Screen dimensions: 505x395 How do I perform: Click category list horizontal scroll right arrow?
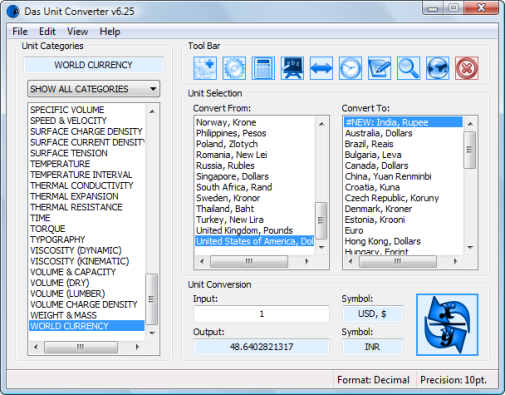point(137,347)
